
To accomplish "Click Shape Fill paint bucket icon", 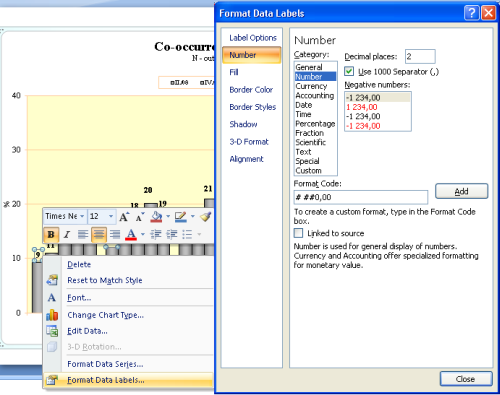I will pyautogui.click(x=156, y=217).
